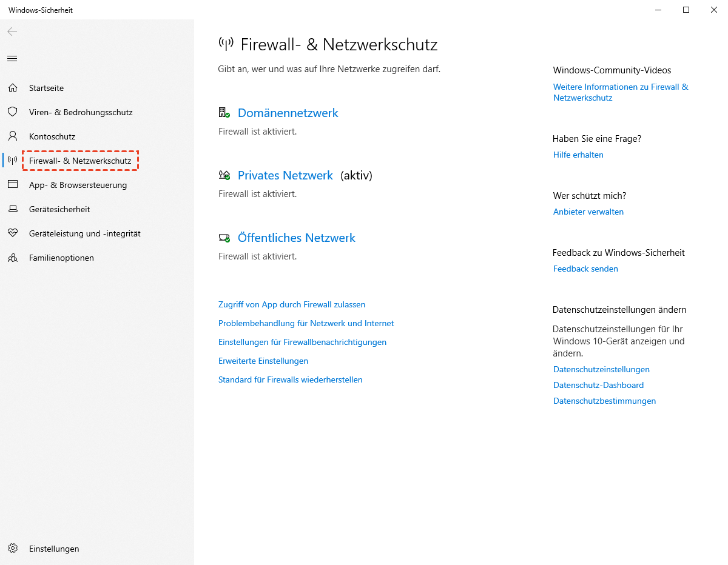This screenshot has width=728, height=565.
Task: Click Hilfe erhalten link
Action: pyautogui.click(x=578, y=155)
